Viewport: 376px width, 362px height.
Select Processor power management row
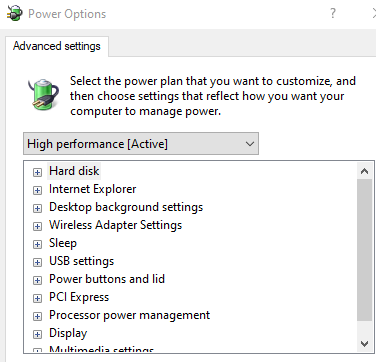[129, 315]
